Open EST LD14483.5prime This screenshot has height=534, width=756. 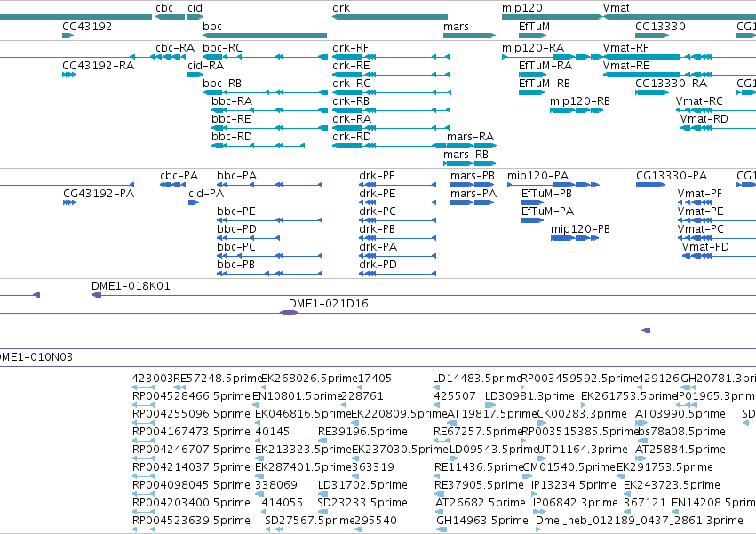pyautogui.click(x=436, y=387)
